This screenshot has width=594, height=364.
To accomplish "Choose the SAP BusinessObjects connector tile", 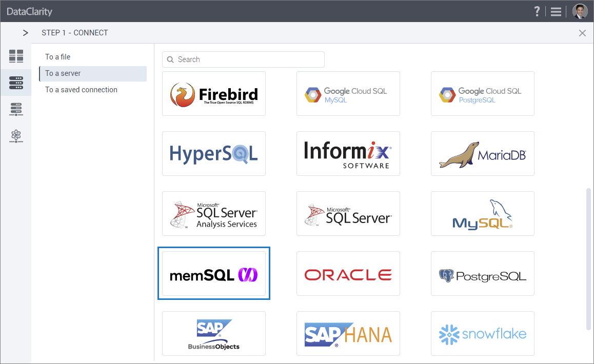I will [x=214, y=333].
